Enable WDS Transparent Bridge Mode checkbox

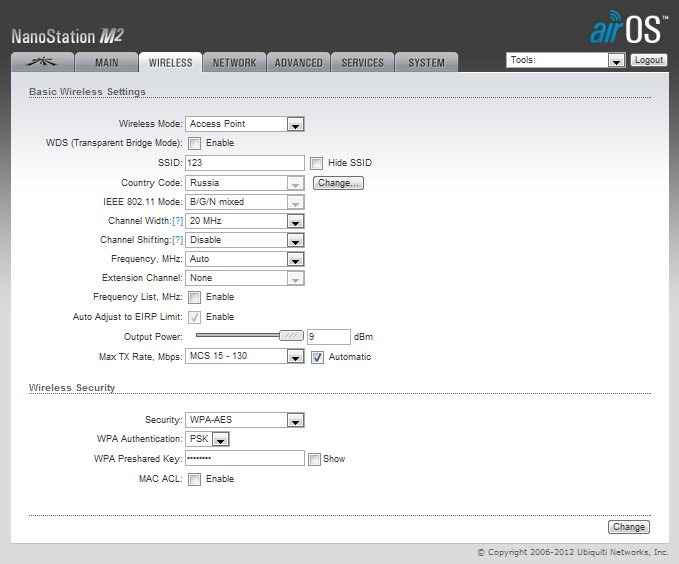coord(194,143)
